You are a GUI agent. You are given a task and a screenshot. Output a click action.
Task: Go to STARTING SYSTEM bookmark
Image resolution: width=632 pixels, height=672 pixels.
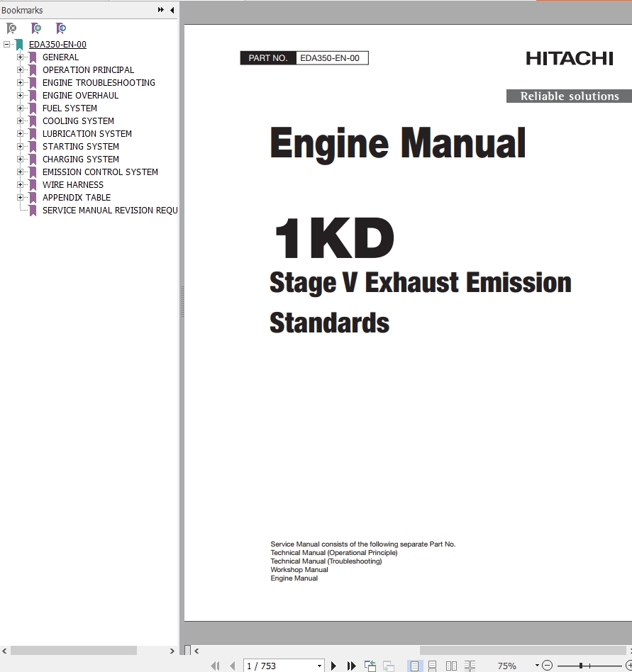(81, 147)
